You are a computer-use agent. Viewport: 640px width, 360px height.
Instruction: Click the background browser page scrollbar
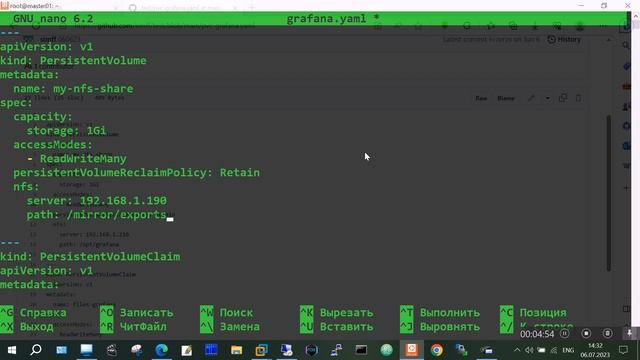[x=609, y=192]
